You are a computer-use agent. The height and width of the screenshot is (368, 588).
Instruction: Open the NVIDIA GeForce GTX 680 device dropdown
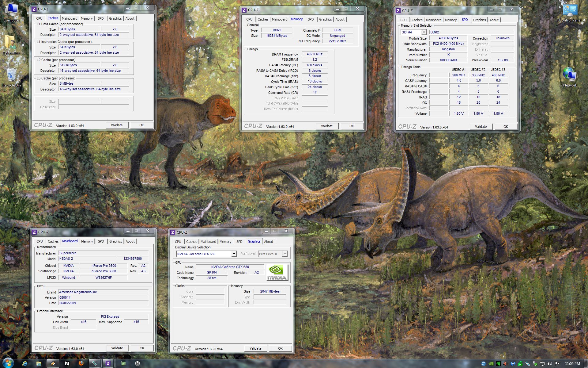pos(234,254)
